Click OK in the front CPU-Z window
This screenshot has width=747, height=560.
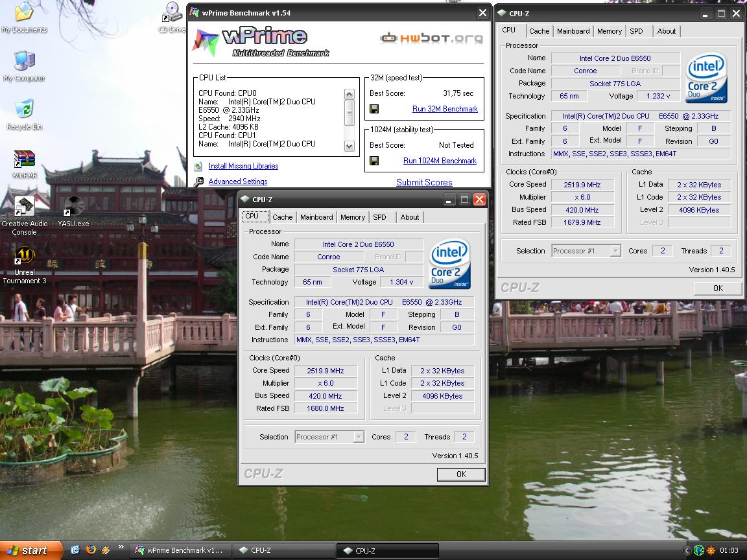461,474
